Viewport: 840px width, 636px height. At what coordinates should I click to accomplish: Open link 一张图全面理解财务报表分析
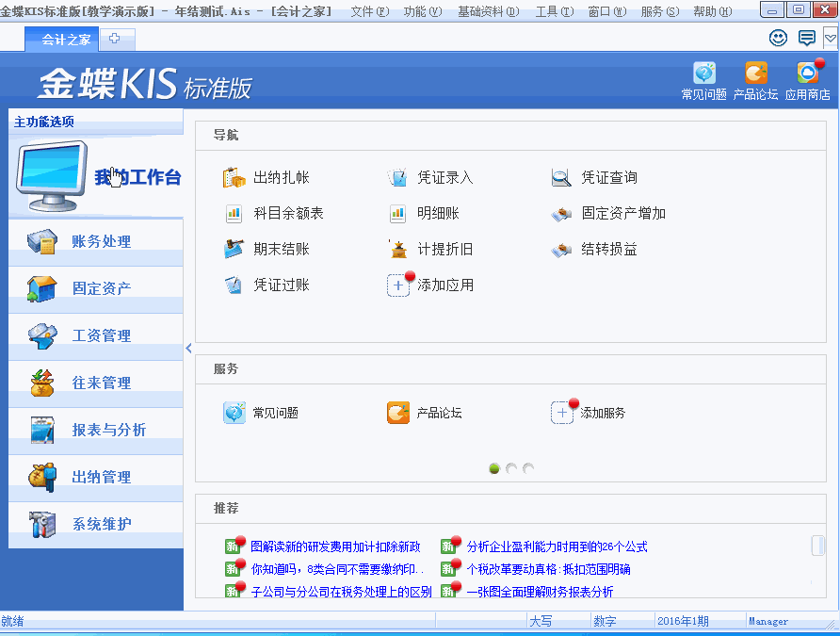[540, 592]
